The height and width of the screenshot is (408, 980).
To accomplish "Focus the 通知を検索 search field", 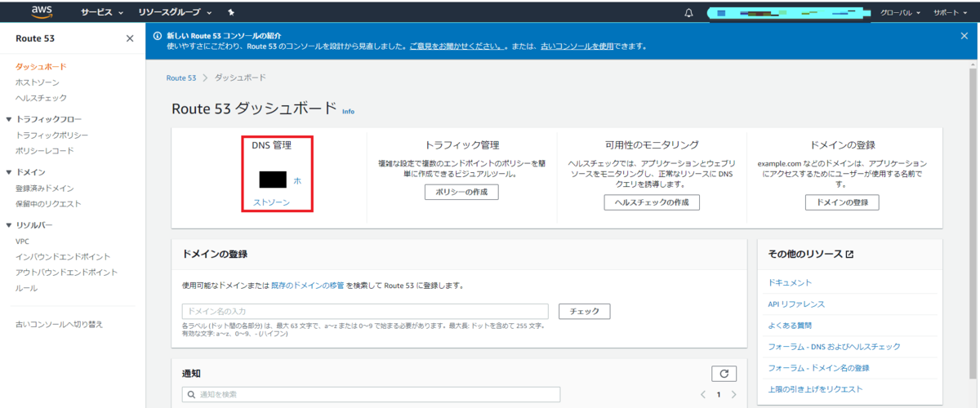I will [x=372, y=394].
